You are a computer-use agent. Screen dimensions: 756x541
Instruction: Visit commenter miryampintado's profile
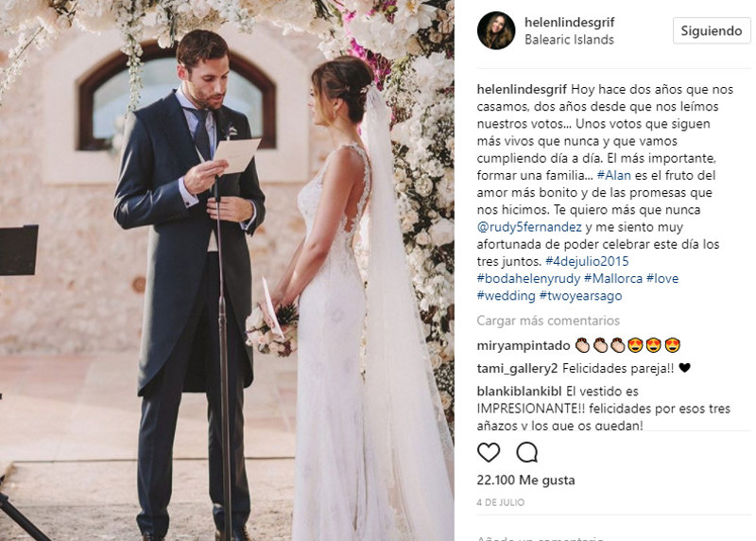click(524, 345)
